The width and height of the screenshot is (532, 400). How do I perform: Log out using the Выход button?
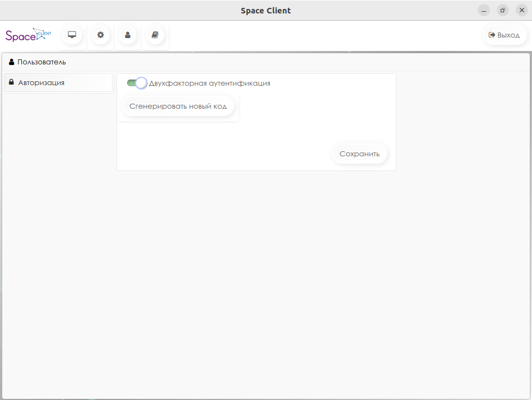click(x=505, y=35)
